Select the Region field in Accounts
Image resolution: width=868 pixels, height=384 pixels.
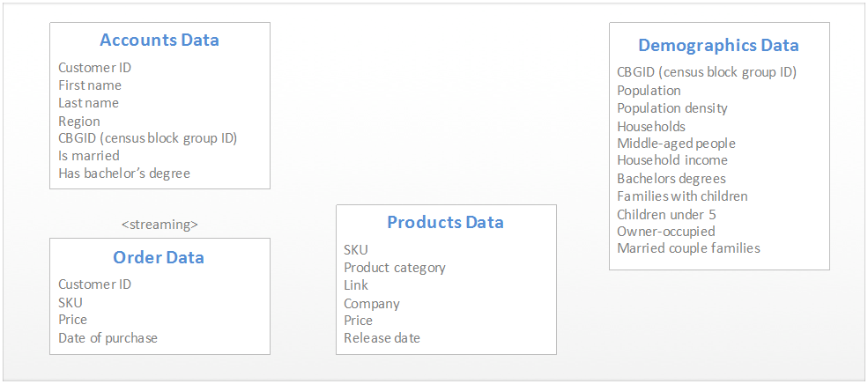point(79,122)
